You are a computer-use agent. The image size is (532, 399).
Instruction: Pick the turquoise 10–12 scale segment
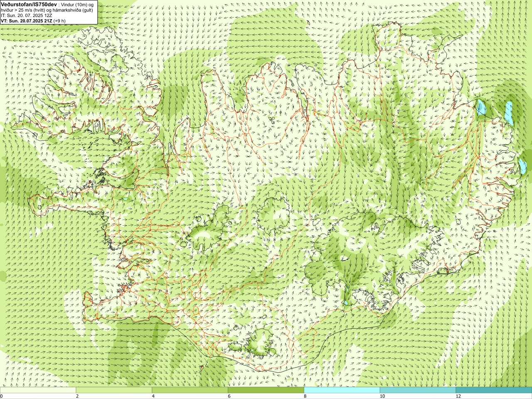(x=418, y=390)
